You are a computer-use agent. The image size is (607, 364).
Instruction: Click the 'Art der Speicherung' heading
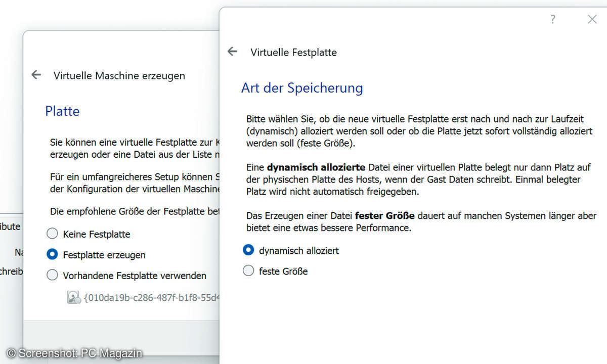302,88
